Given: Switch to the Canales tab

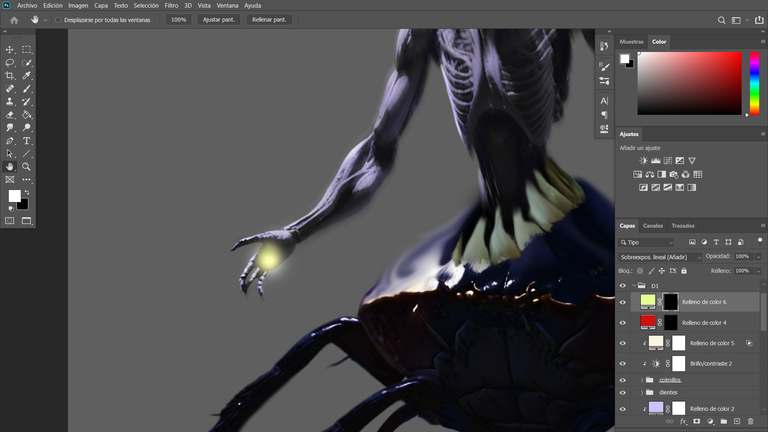Looking at the screenshot, I should [x=653, y=226].
